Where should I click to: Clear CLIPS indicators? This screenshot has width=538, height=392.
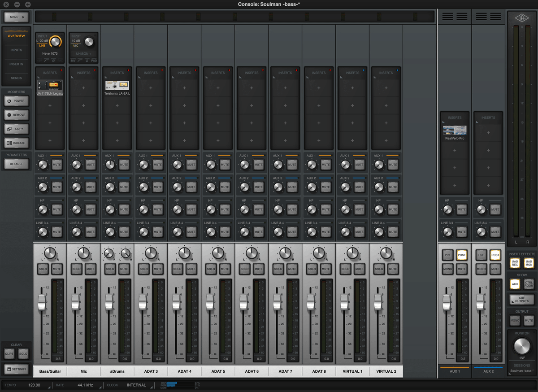click(9, 353)
